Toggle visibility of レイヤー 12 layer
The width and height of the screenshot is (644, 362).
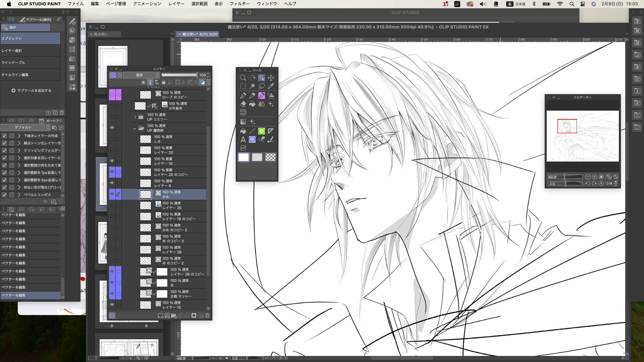112,305
